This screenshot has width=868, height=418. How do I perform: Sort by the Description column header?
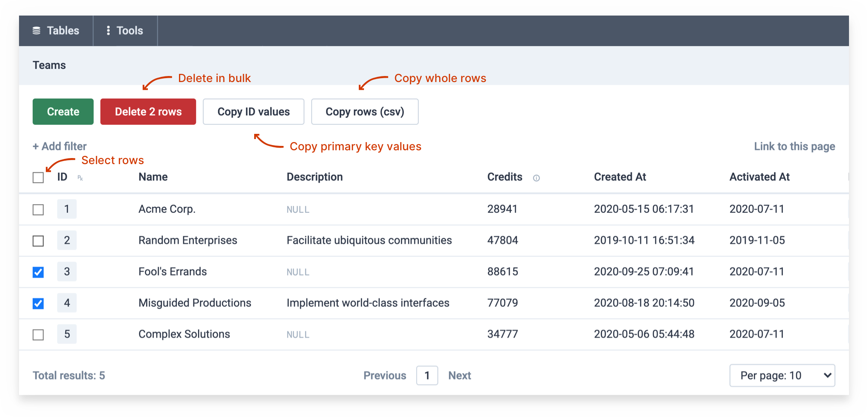pos(315,177)
